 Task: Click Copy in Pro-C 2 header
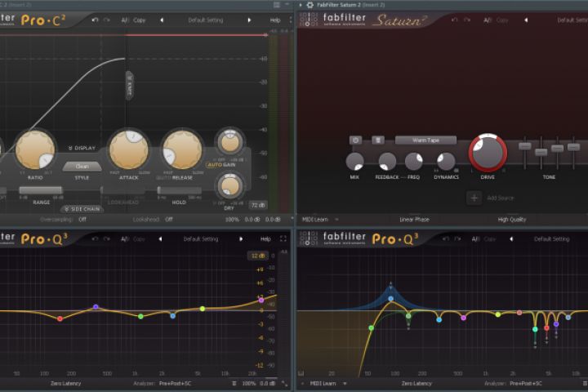[x=139, y=20]
